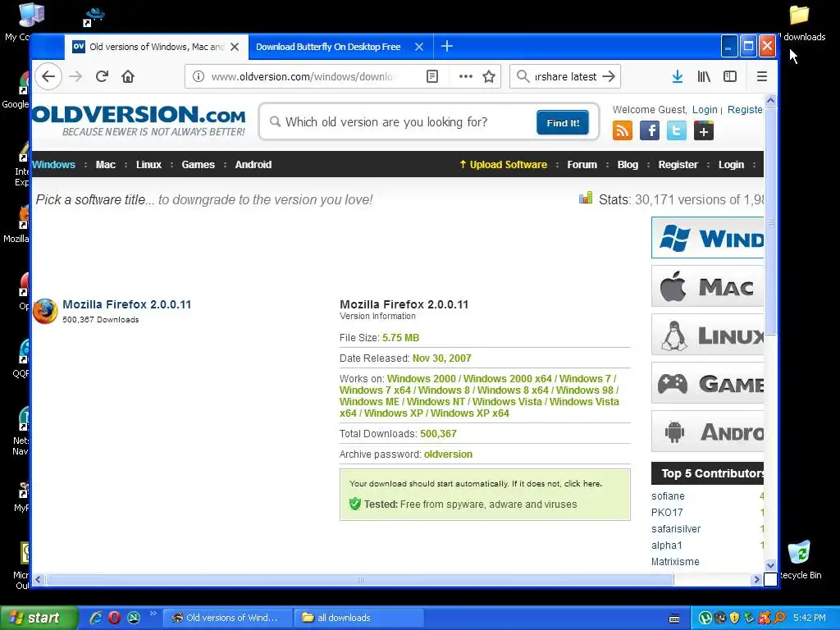Switch to Old versions of Windows tab
The image size is (840, 630).
(157, 47)
